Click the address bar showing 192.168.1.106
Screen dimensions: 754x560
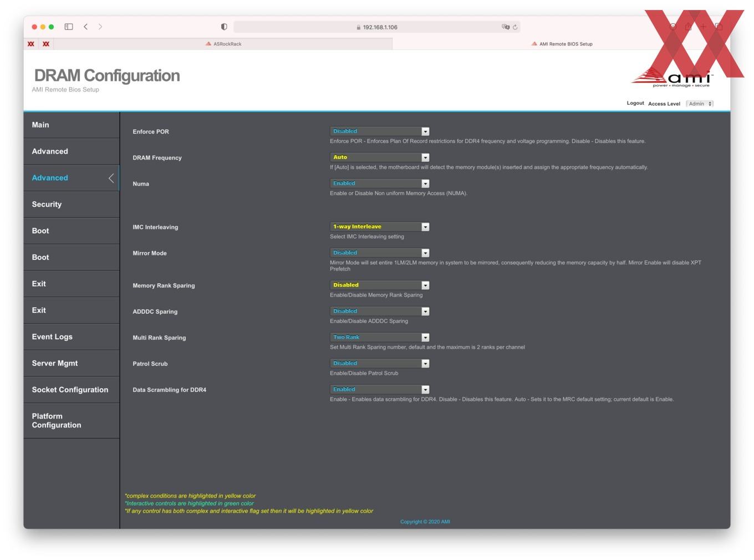pyautogui.click(x=377, y=27)
